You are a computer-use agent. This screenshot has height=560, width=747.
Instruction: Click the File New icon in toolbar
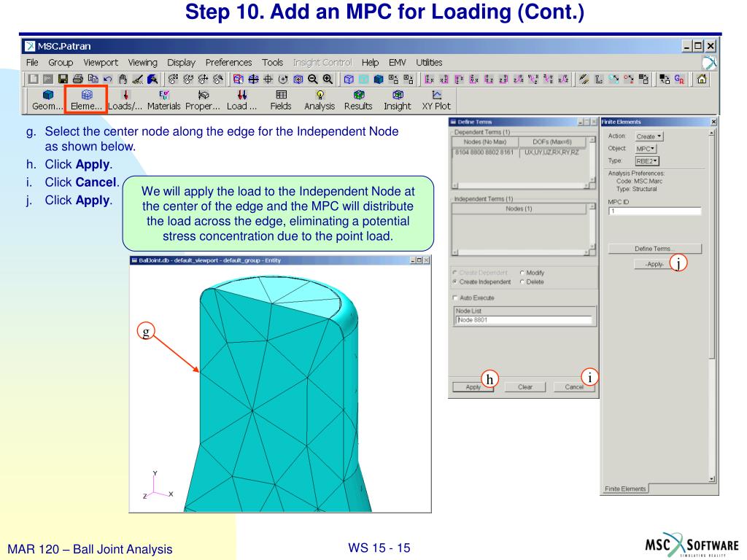tap(33, 79)
